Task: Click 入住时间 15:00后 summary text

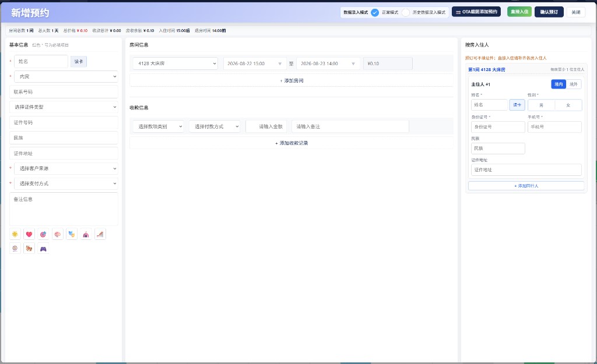Action: click(174, 30)
